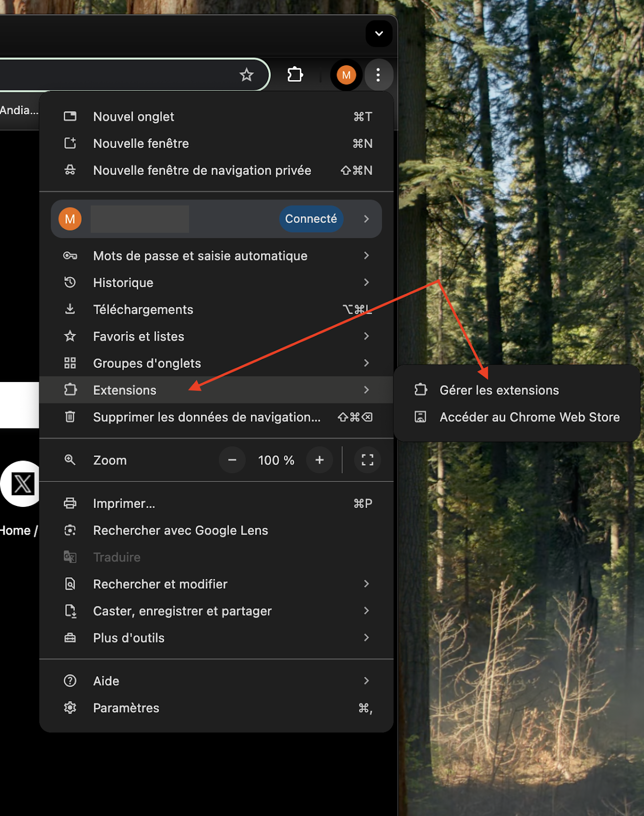
Task: Click the bookmark star in address bar
Action: coord(247,75)
